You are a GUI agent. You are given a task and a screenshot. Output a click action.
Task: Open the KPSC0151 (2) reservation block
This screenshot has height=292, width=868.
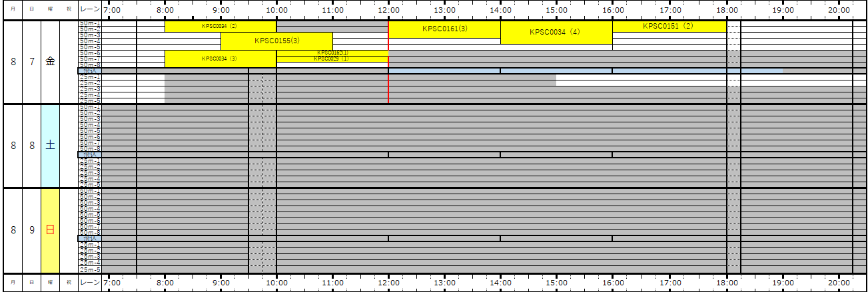coord(669,26)
